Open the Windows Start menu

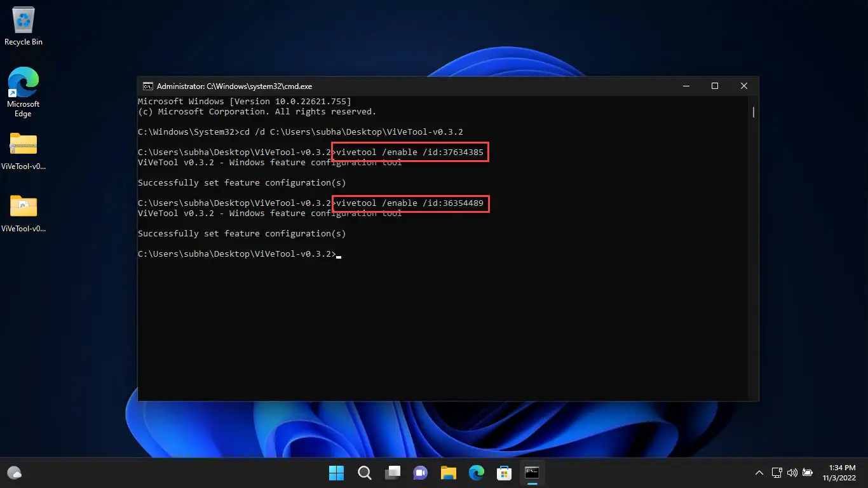pos(336,473)
